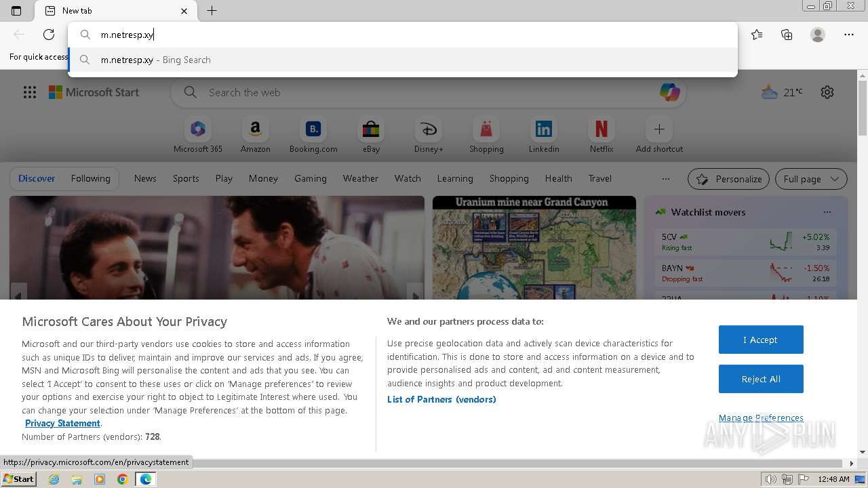This screenshot has height=488, width=868.
Task: Open the weather 21°C widget
Action: pyautogui.click(x=782, y=92)
